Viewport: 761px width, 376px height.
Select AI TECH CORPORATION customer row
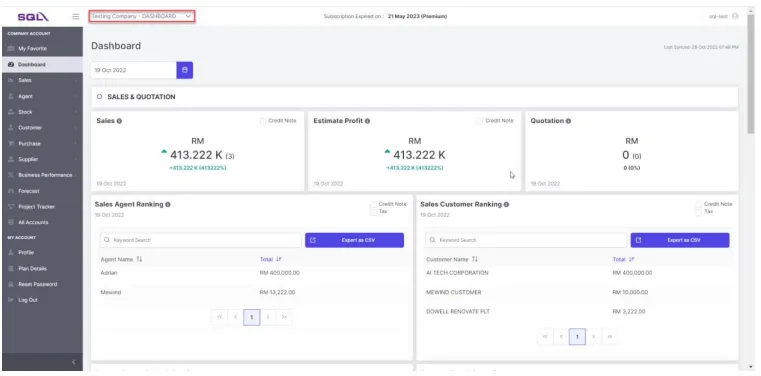578,273
